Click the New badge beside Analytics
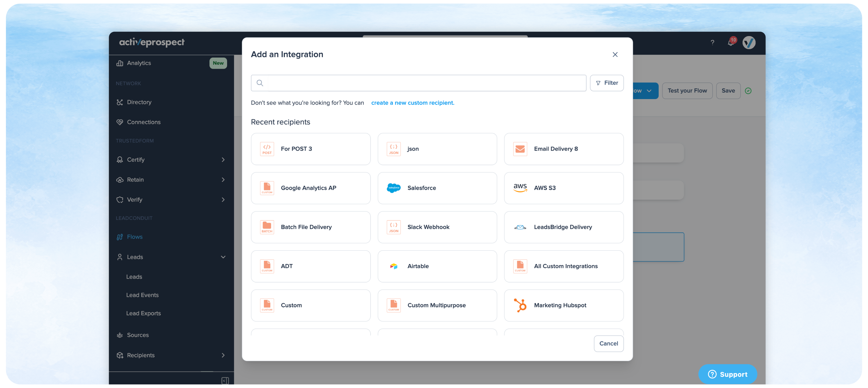 (x=218, y=63)
